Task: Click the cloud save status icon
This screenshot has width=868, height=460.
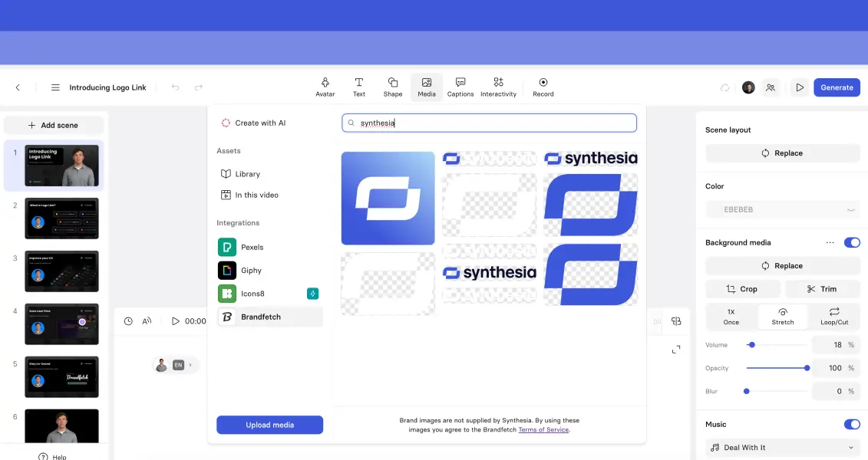Action: coord(724,87)
